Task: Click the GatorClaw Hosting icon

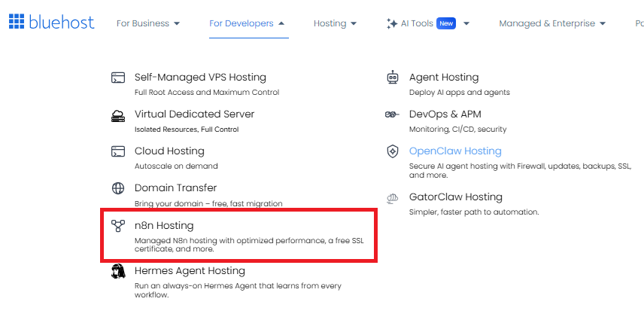Action: tap(393, 199)
